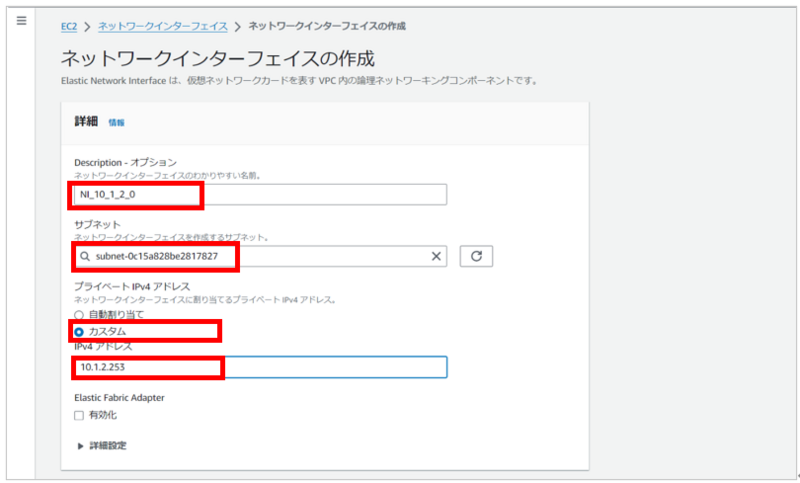800x483 pixels.
Task: Click the search icon in subnet field
Action: click(85, 256)
